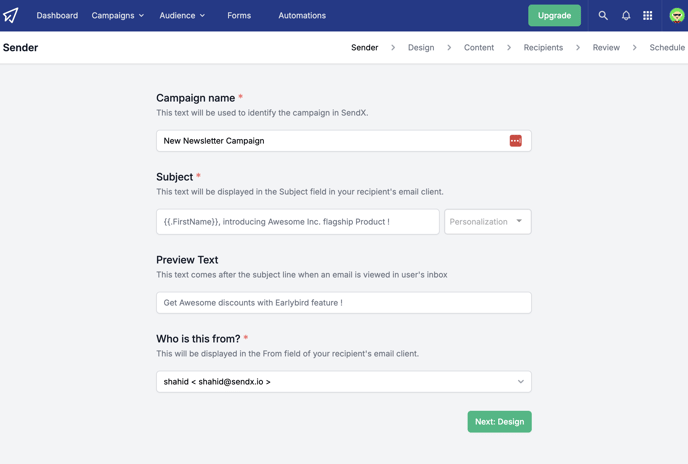Focus the Preview Text input field
The height and width of the screenshot is (464, 688).
coord(344,302)
